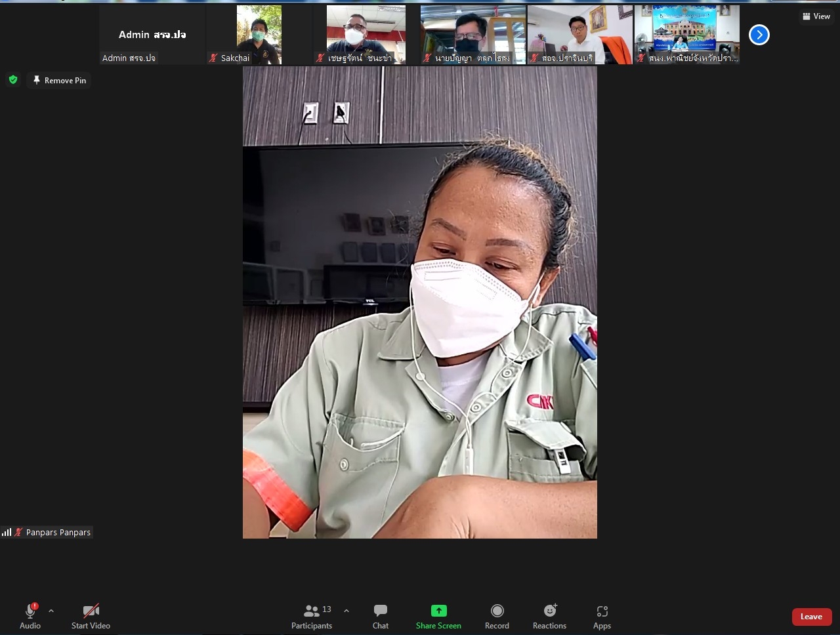Expand the Participants options caret
This screenshot has width=840, height=635.
(346, 611)
